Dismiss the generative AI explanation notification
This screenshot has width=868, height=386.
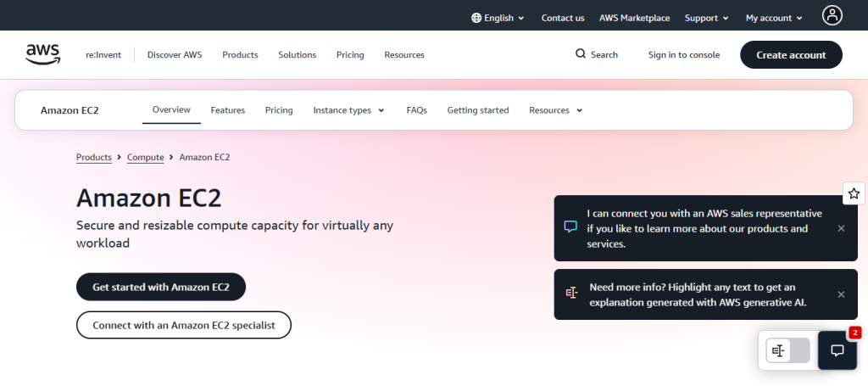click(x=841, y=294)
